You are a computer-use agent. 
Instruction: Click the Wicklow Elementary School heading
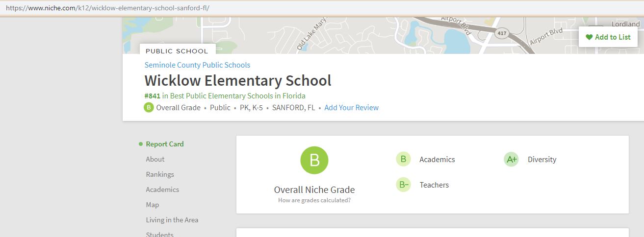tap(238, 80)
